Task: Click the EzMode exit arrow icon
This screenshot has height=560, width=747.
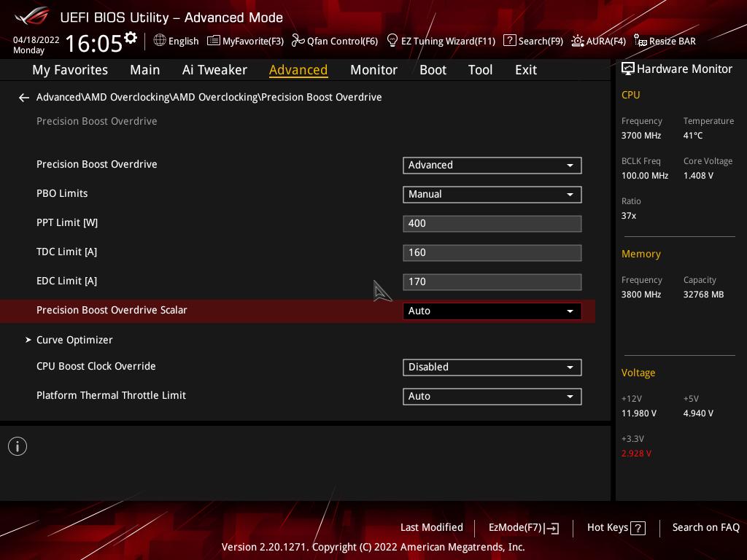Action: 551,528
